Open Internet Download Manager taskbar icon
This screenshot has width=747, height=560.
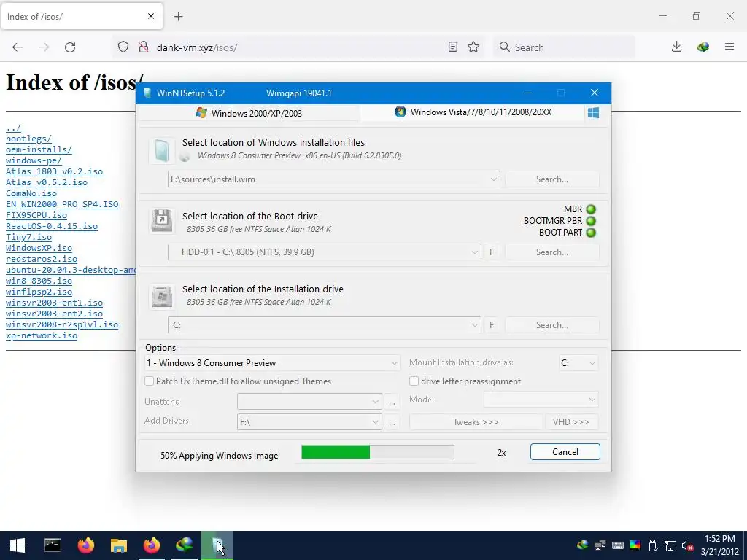(185, 545)
